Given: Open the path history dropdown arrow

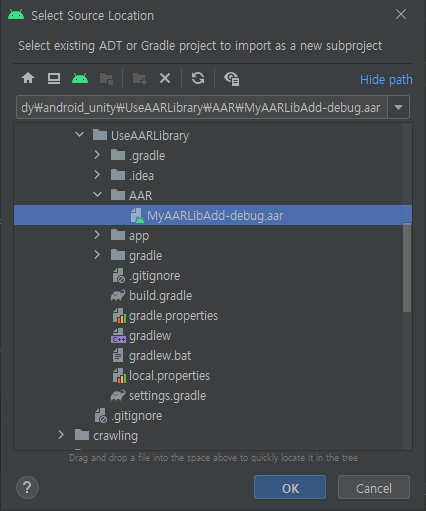Looking at the screenshot, I should coord(398,107).
